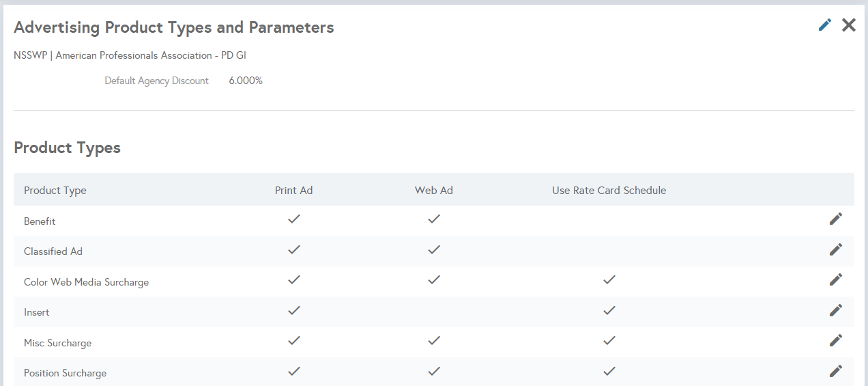The height and width of the screenshot is (386, 868).
Task: Click Benefit Print Ad checkmark
Action: (x=294, y=219)
